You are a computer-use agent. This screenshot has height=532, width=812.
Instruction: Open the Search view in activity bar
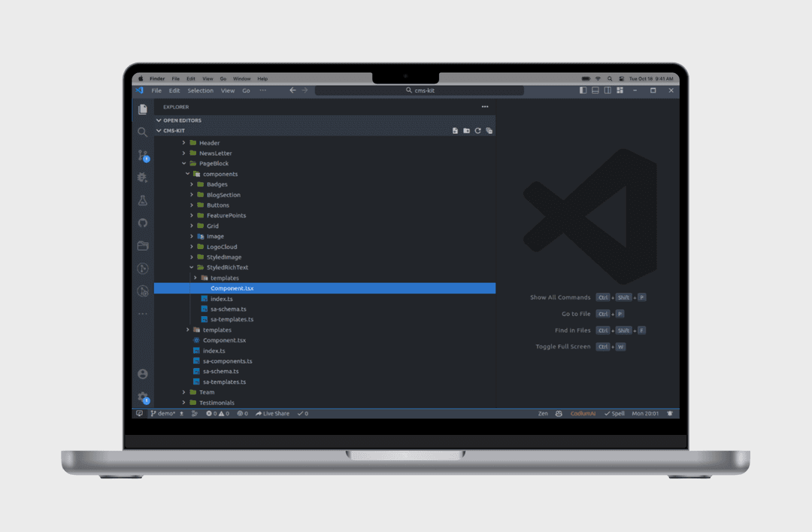pos(142,132)
